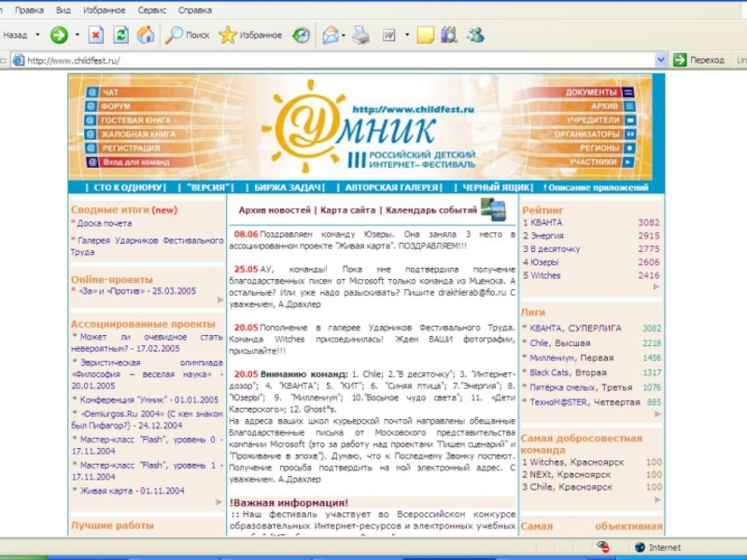
Task: Expand the Back (Назад) history dropdown arrow
Action: click(x=38, y=35)
